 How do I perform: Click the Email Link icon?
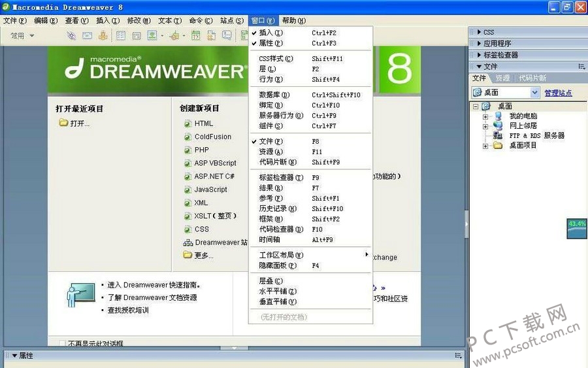[x=87, y=36]
